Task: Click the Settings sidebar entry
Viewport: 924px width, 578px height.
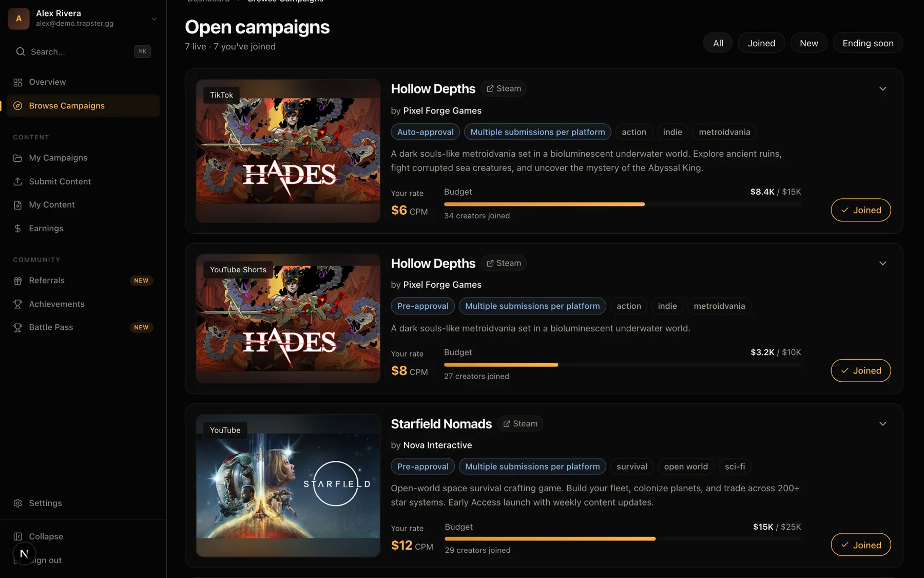Action: coord(83,504)
